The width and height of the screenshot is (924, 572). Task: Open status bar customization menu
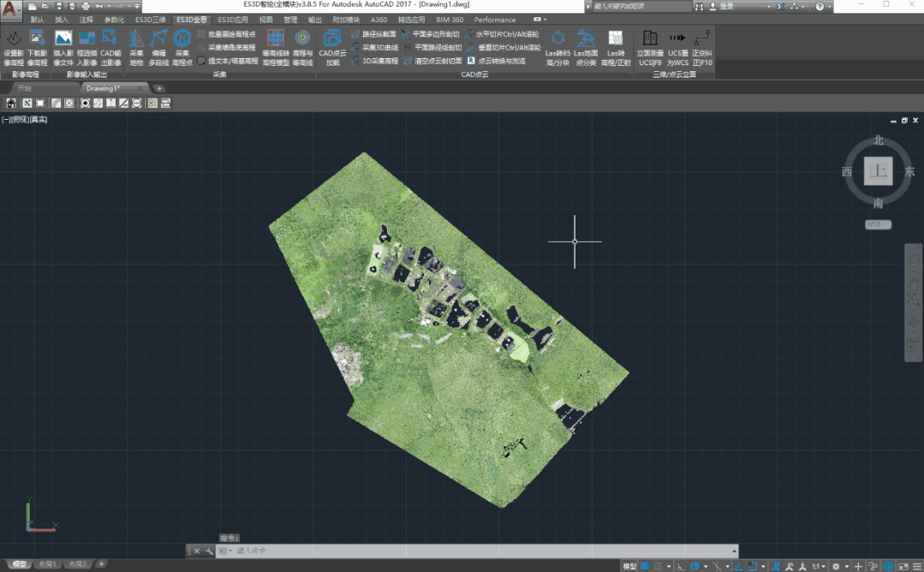[x=916, y=566]
